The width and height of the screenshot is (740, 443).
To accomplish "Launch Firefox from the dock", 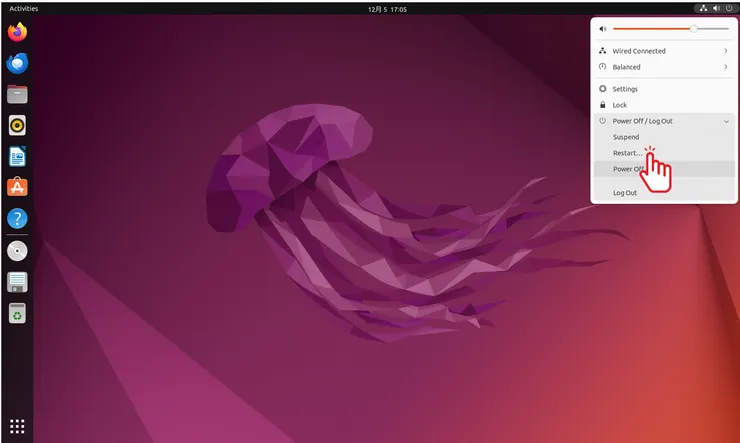I will [17, 32].
